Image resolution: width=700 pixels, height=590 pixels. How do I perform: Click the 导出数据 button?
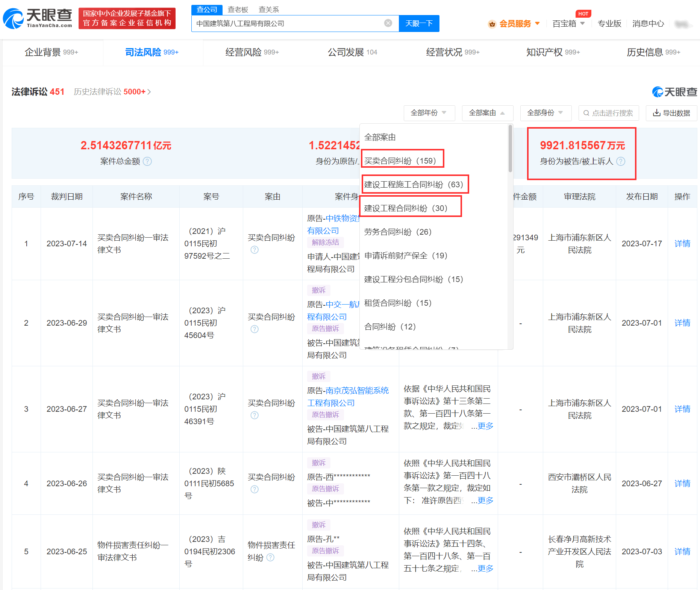point(671,113)
